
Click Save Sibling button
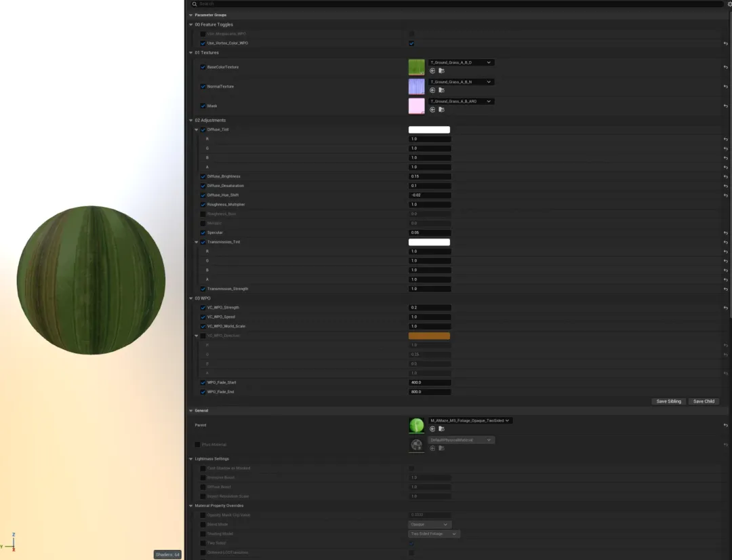pyautogui.click(x=668, y=401)
